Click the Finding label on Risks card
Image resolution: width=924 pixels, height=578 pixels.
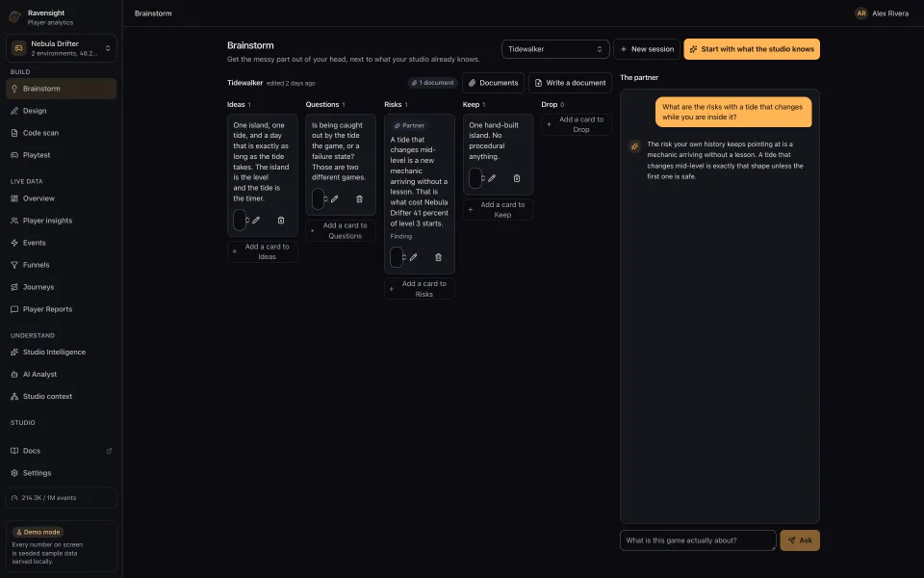tap(400, 237)
